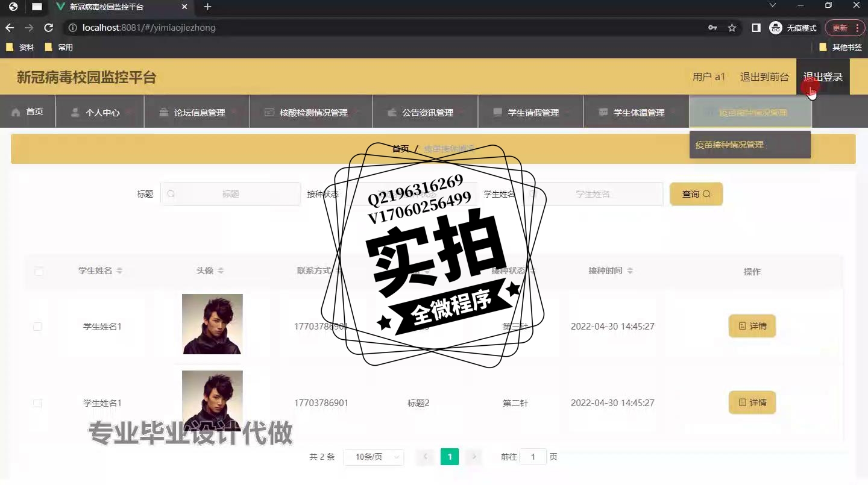This screenshot has height=485, width=868.
Task: Click the 查询 search button
Action: tap(696, 194)
